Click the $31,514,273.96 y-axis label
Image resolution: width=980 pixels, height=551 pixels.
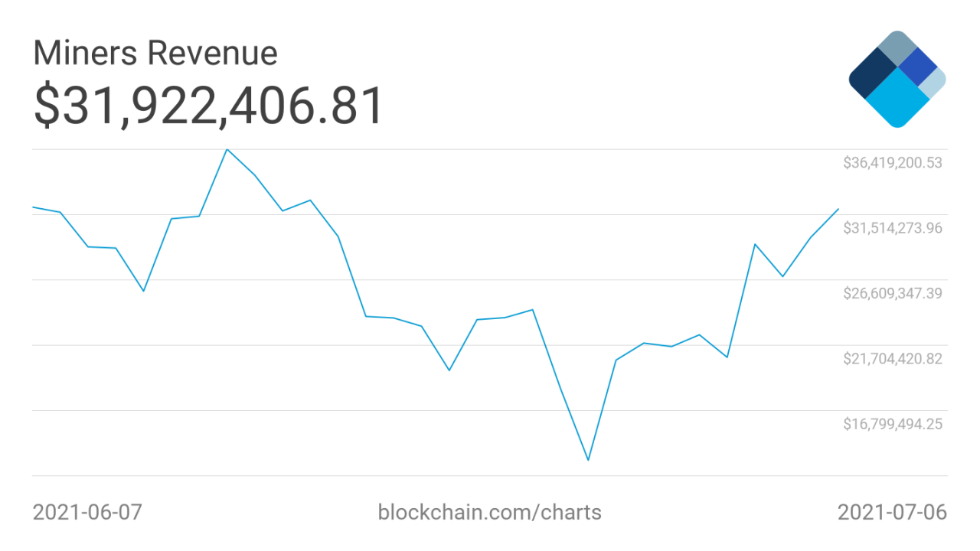893,228
